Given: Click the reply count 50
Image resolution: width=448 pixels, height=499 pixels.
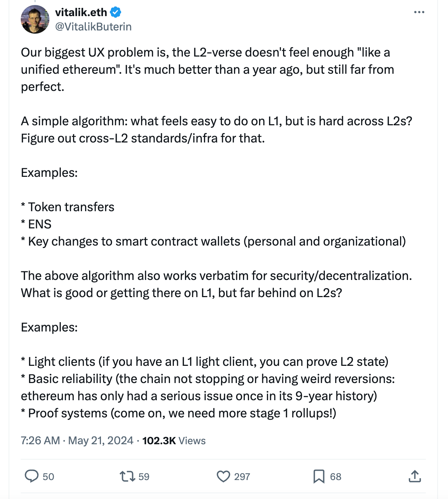Looking at the screenshot, I should 48,476.
